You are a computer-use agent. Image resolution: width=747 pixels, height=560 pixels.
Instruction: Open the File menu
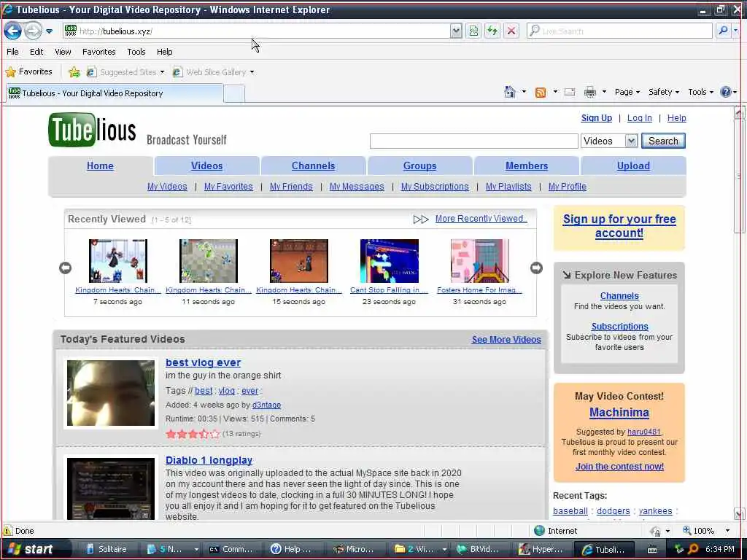tap(13, 52)
